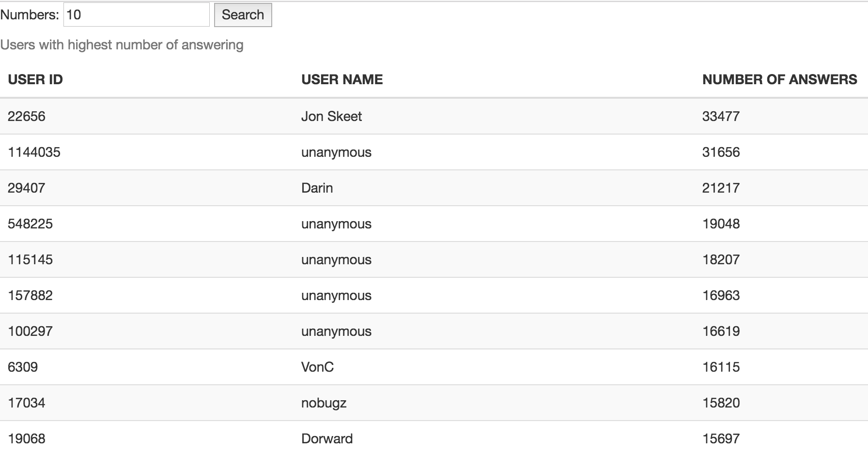Click the Dorward user name cell
The image size is (868, 453).
pos(327,438)
